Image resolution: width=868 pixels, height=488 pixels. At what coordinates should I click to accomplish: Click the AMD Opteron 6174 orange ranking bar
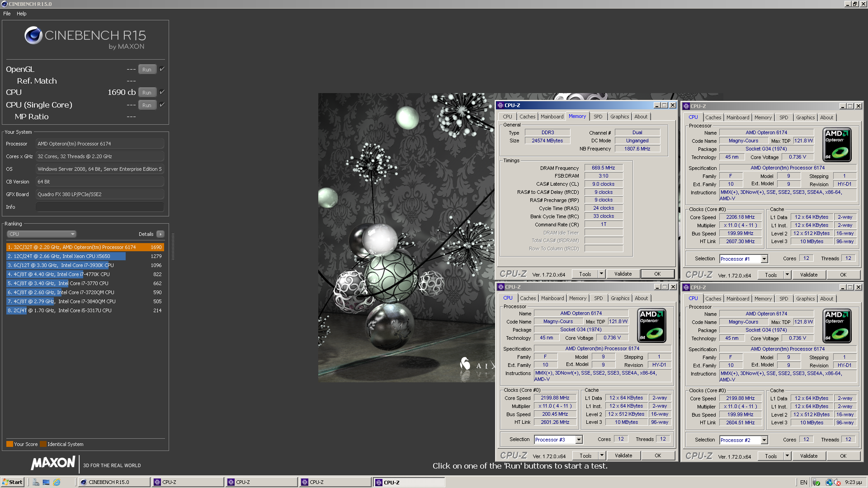pos(85,247)
